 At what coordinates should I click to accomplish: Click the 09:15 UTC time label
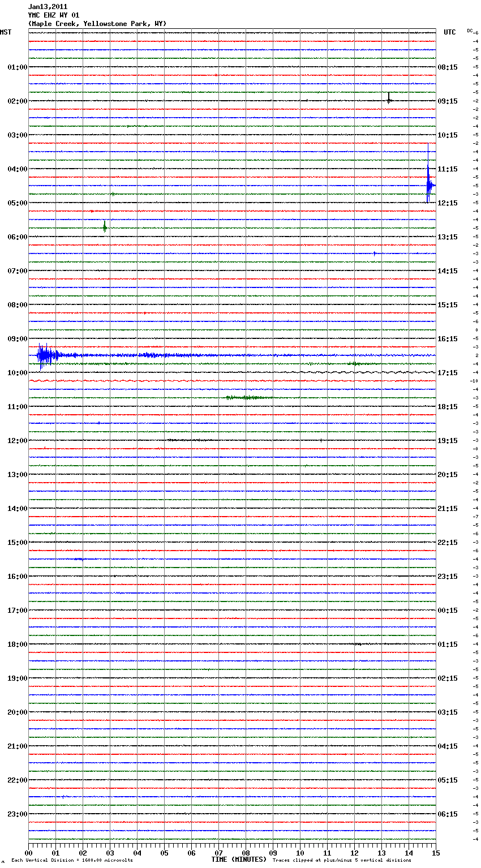pyautogui.click(x=448, y=101)
